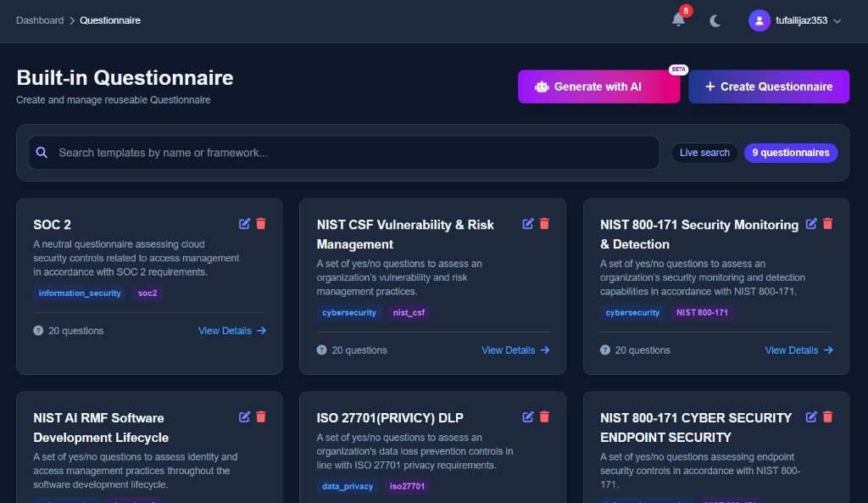Delete NIST CSF Vulnerability questionnaire
Image resolution: width=868 pixels, height=503 pixels.
point(544,223)
